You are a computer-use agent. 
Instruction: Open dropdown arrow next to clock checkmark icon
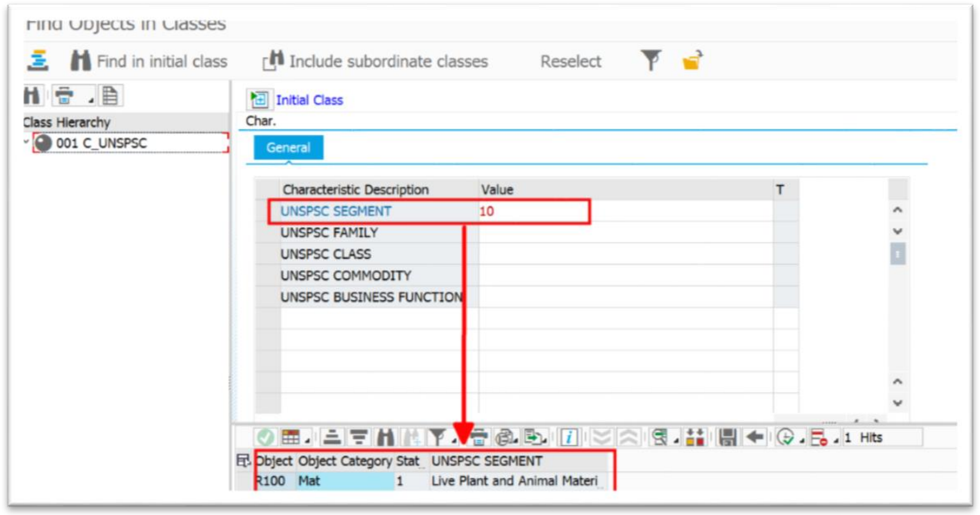802,441
